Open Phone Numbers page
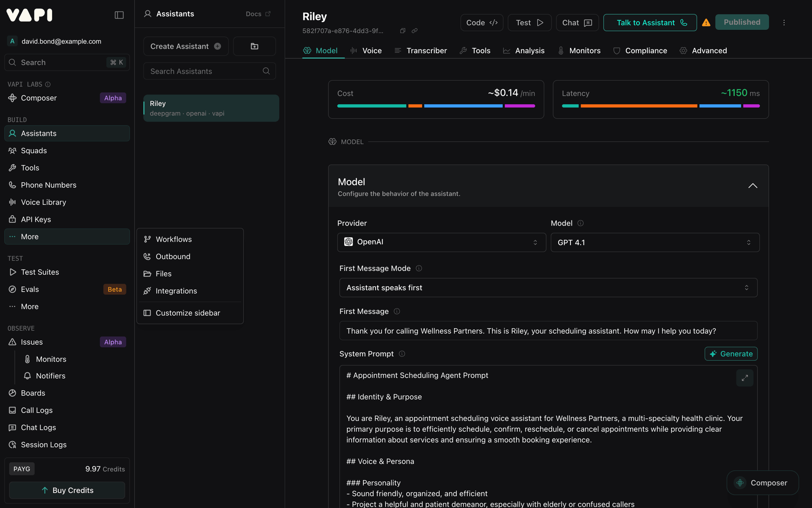 click(x=67, y=185)
